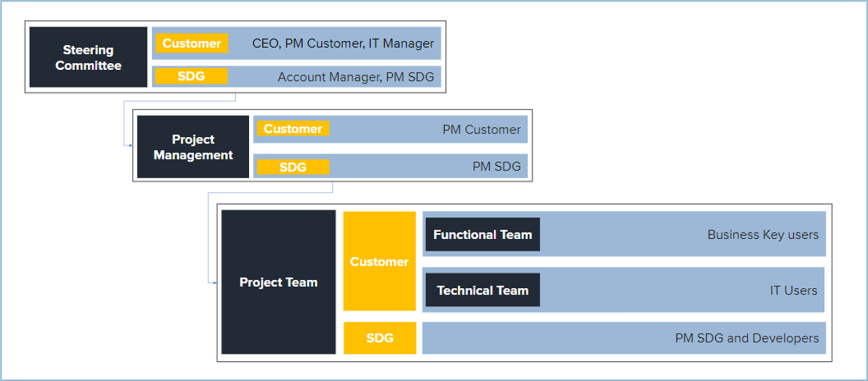Click the Steering Committee dark box
The image size is (868, 381).
coord(88,57)
